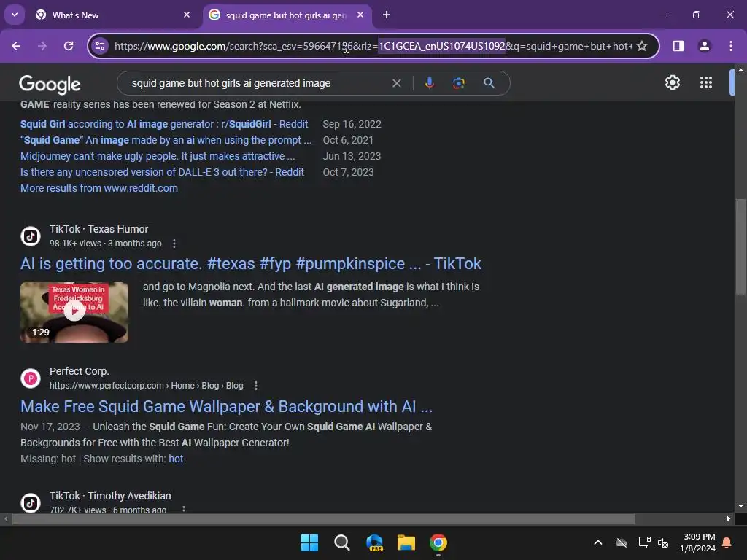The height and width of the screenshot is (560, 747).
Task: Select the squid game search tab
Action: coord(286,15)
